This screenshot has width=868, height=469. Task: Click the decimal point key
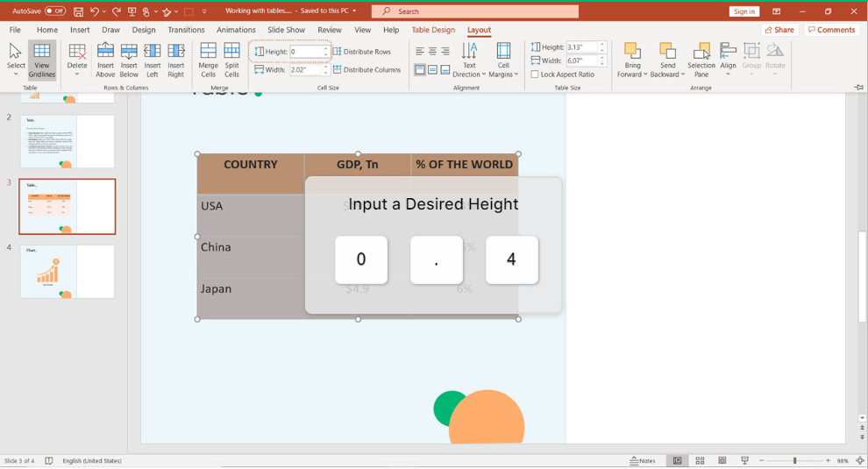[x=437, y=259]
